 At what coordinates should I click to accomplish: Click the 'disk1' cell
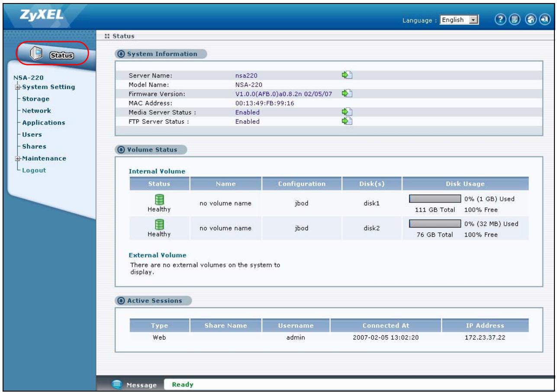pos(372,204)
